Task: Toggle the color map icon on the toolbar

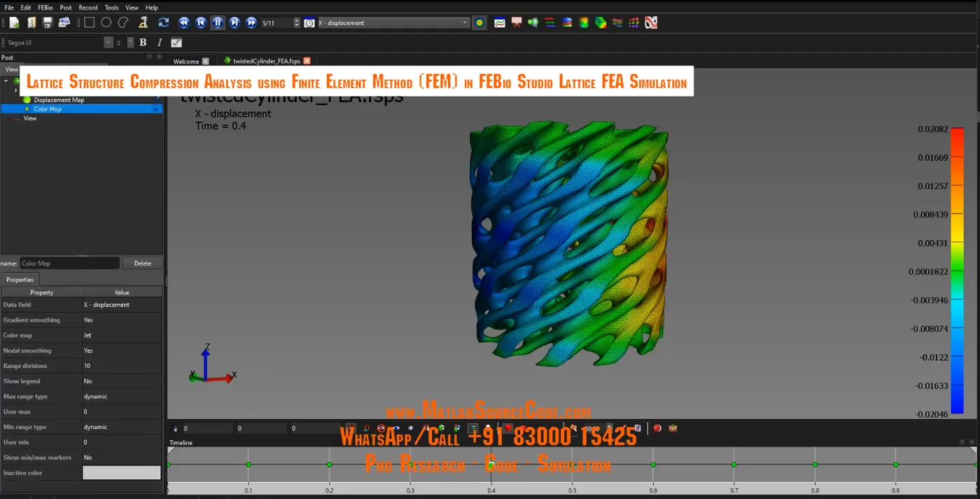Action: point(479,23)
